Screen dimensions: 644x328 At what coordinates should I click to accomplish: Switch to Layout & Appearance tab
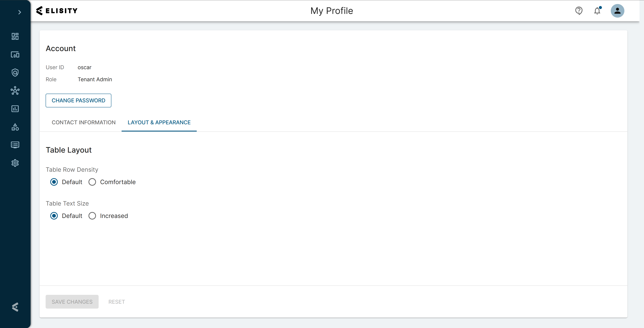tap(159, 122)
